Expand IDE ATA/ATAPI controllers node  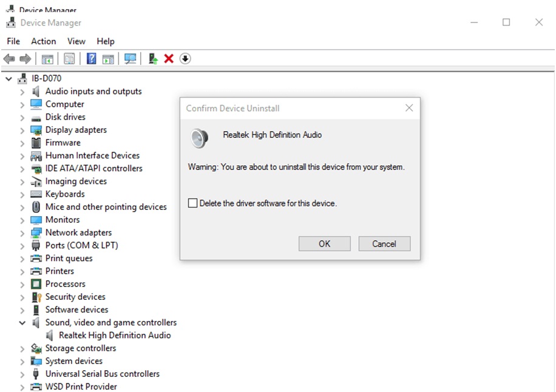(x=22, y=169)
